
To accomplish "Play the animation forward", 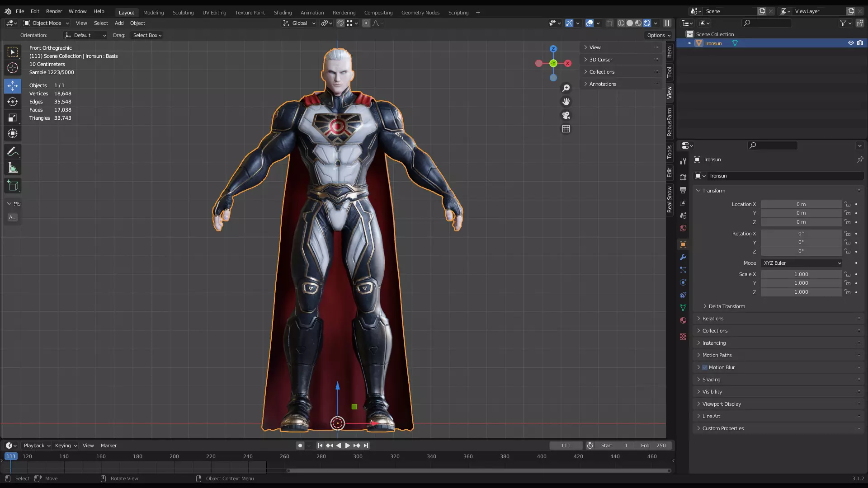I will pos(347,446).
